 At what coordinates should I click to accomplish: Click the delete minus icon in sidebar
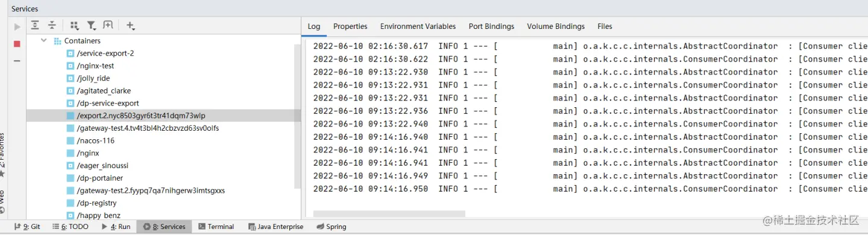(17, 61)
